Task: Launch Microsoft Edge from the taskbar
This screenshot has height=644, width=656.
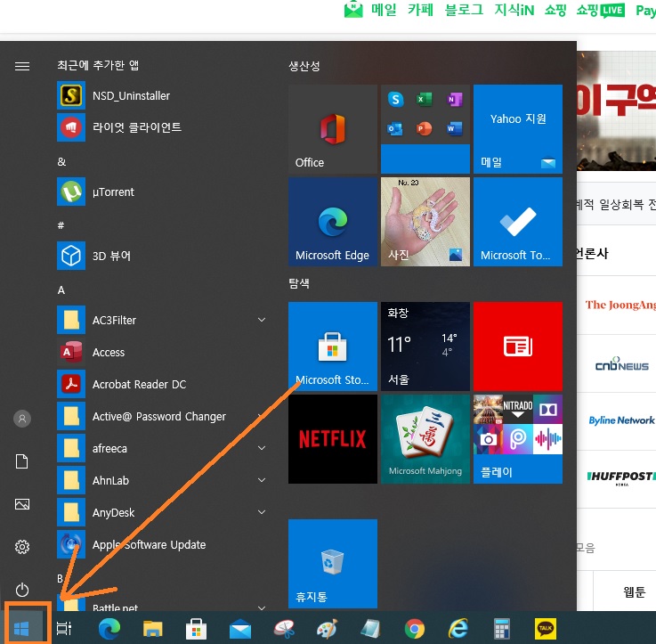Action: (x=109, y=628)
